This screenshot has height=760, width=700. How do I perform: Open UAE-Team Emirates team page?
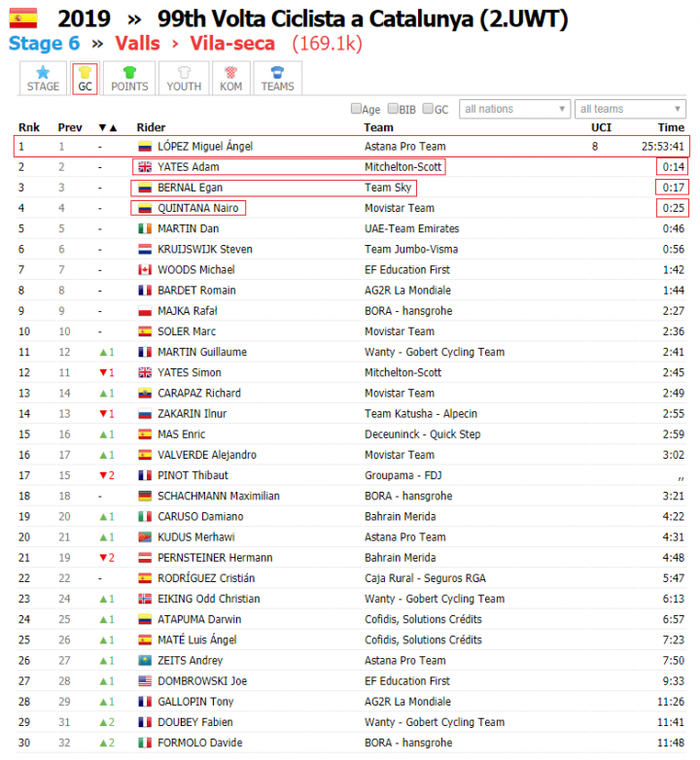(411, 228)
